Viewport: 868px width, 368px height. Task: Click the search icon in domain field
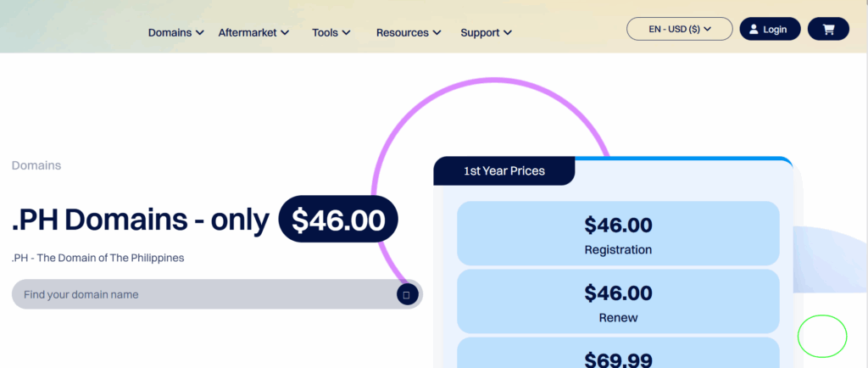[406, 294]
